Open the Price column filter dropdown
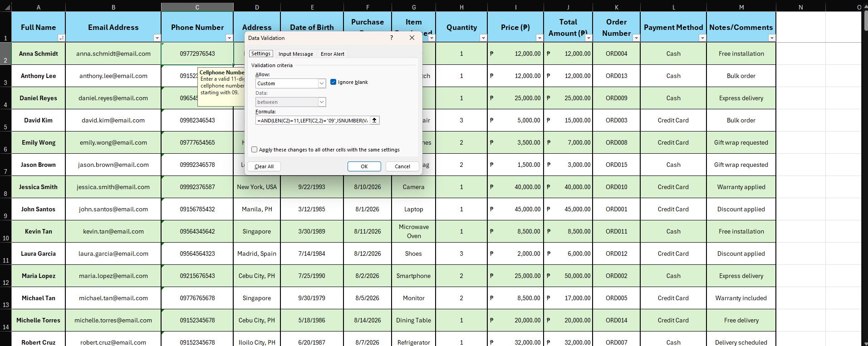Image resolution: width=868 pixels, height=346 pixels. pyautogui.click(x=539, y=38)
